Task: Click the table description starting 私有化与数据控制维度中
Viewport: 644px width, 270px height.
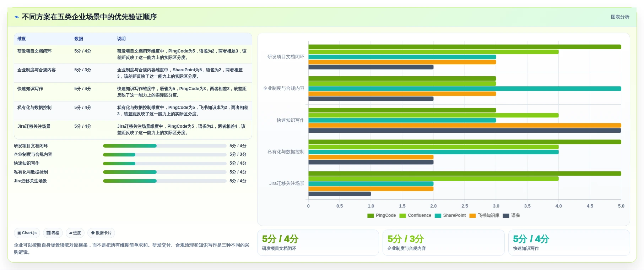Action: 183,111
